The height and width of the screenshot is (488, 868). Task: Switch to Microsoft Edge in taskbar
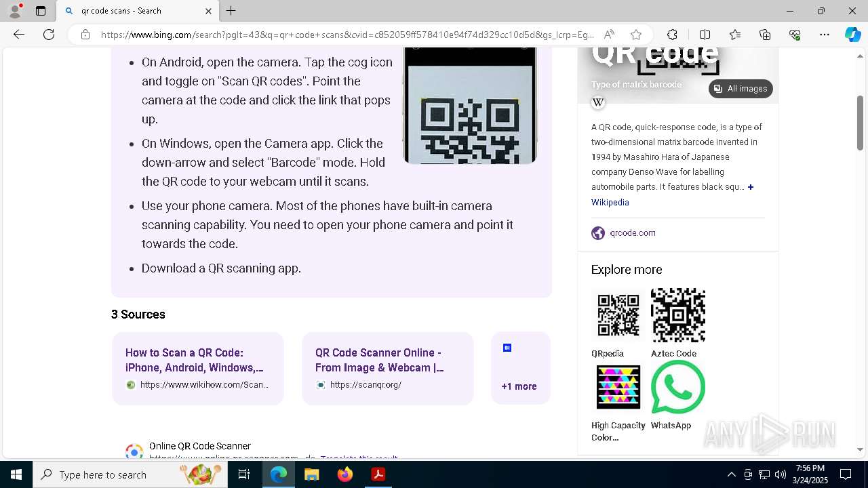coord(279,474)
